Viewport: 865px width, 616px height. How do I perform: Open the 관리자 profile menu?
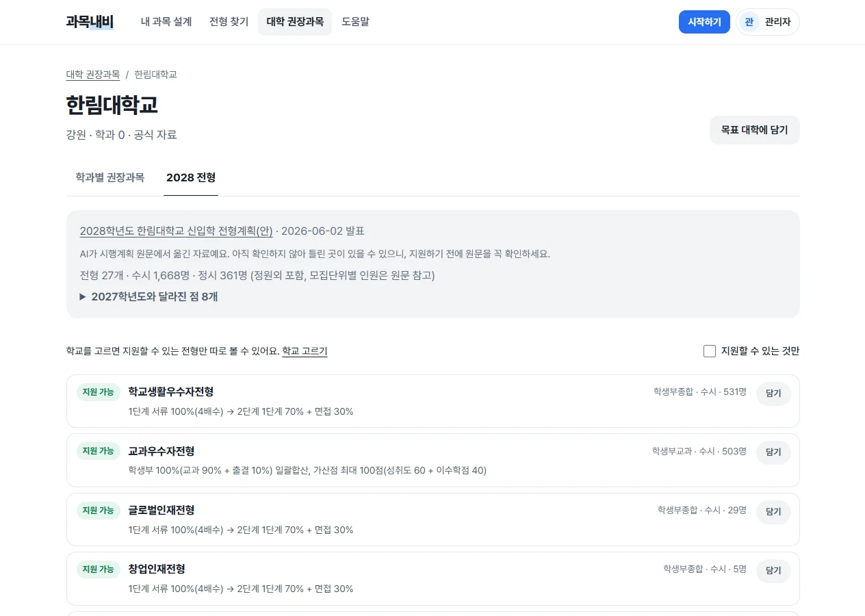tap(768, 22)
